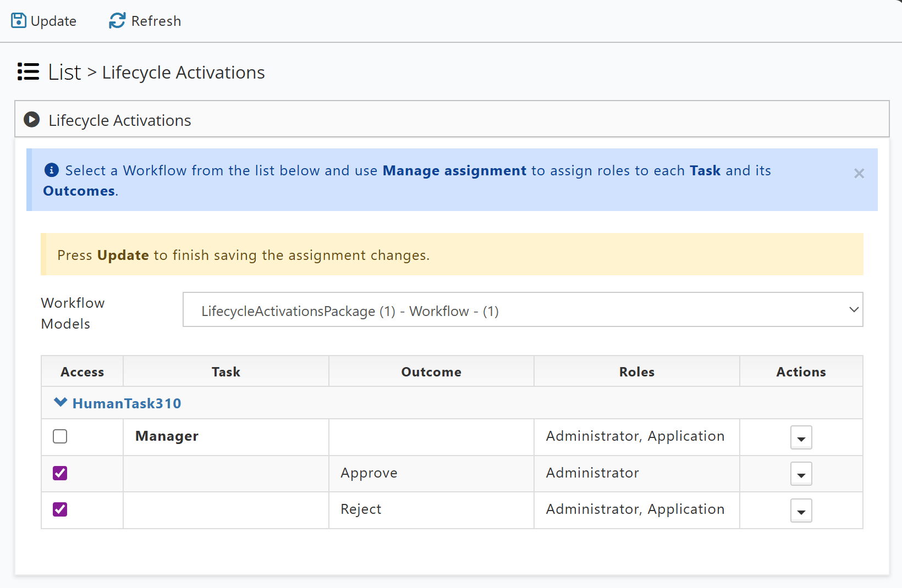Image resolution: width=902 pixels, height=588 pixels.
Task: Click the Lifecycle Activations panel title
Action: click(120, 120)
